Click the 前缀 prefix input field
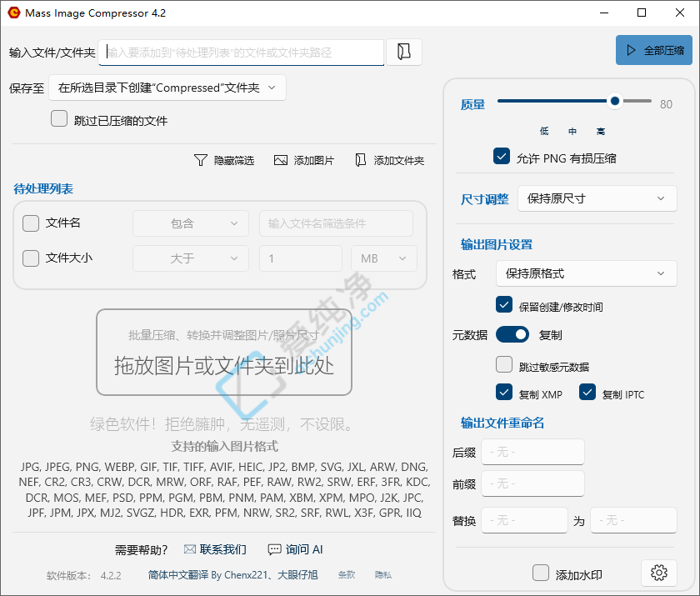Screen dimensions: 700x596 [532, 483]
